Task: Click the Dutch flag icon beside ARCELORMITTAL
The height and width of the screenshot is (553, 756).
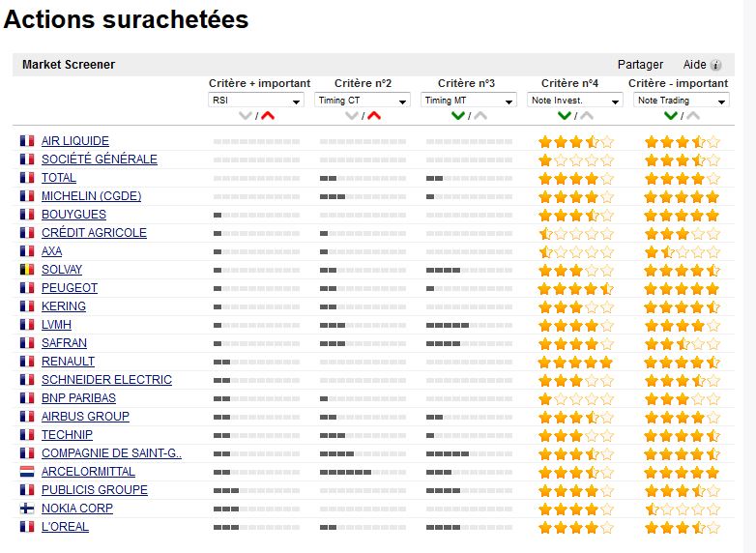Action: point(27,472)
